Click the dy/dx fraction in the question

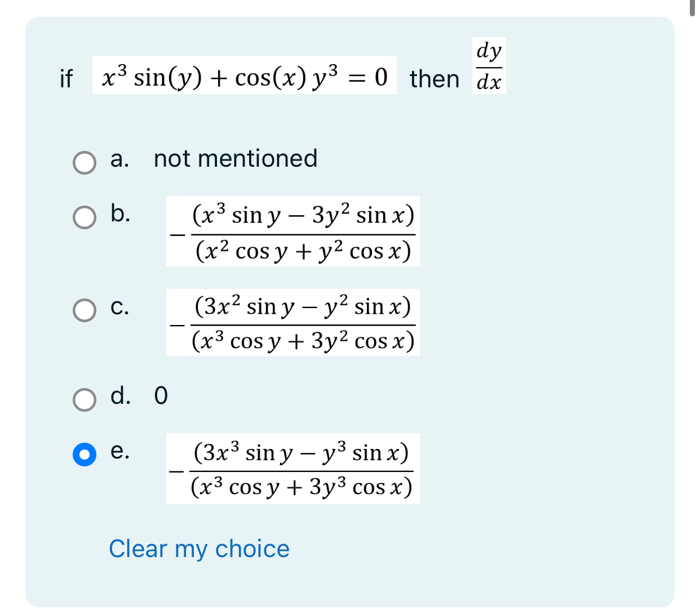pos(489,65)
